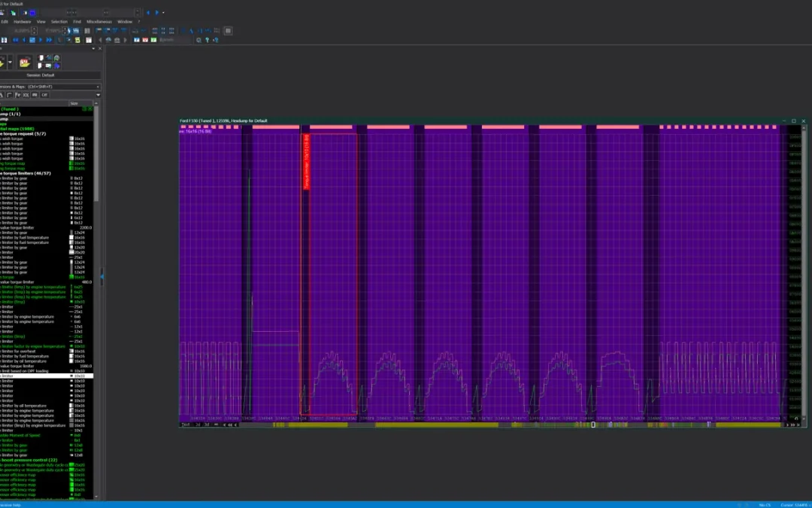This screenshot has height=508, width=812.
Task: Click the red V toolbar icon
Action: tap(145, 40)
